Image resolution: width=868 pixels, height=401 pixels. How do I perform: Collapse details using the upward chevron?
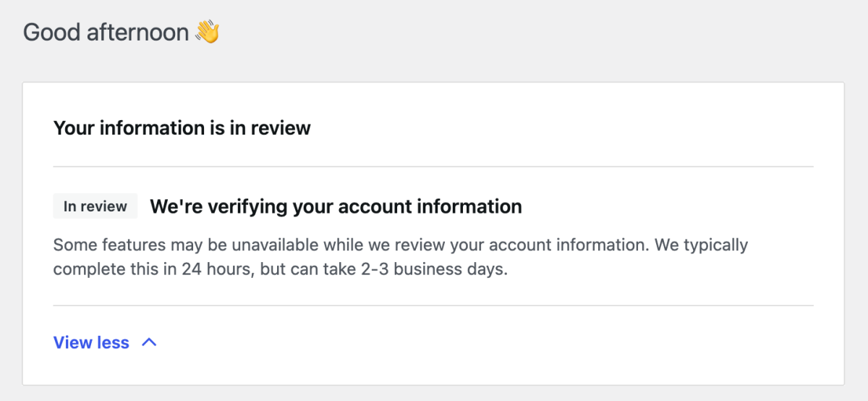pyautogui.click(x=149, y=342)
